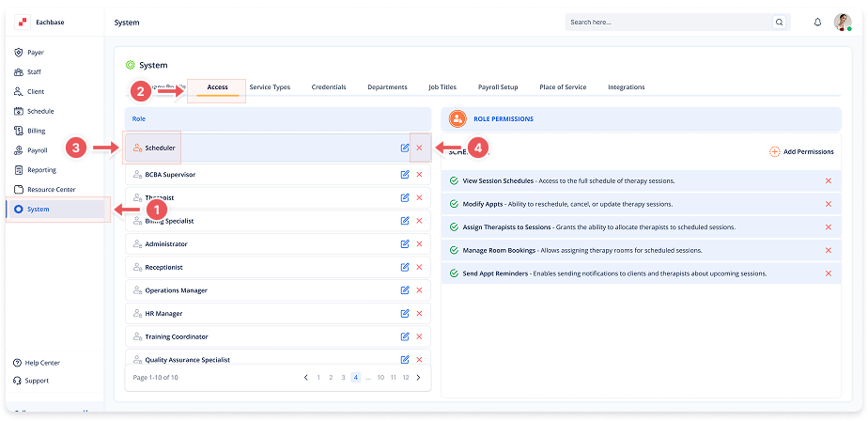This screenshot has width=868, height=421.
Task: Open user profile avatar
Action: coord(843,22)
